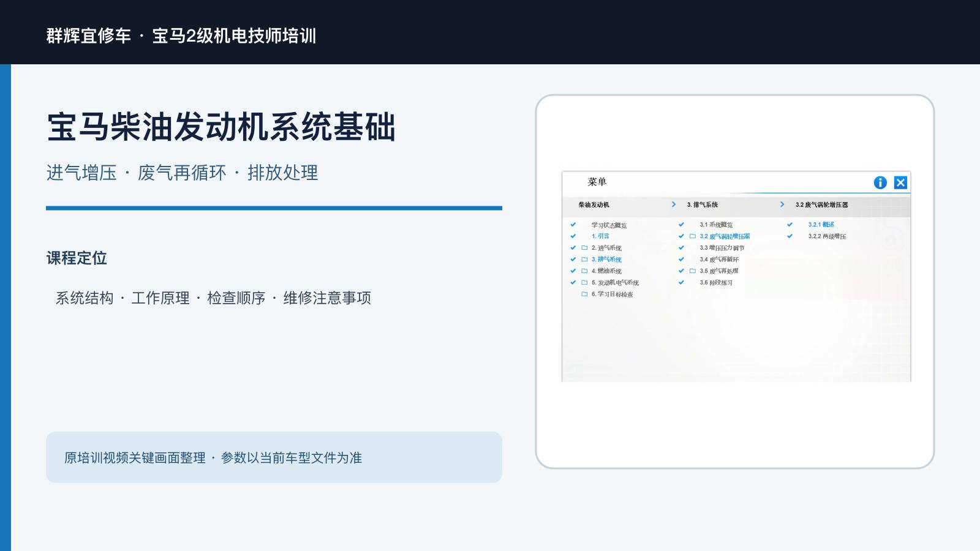Open the 学习状态概览 entry

609,225
